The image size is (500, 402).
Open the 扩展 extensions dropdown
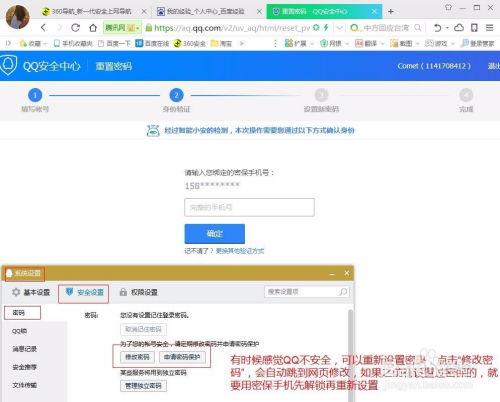pyautogui.click(x=298, y=43)
